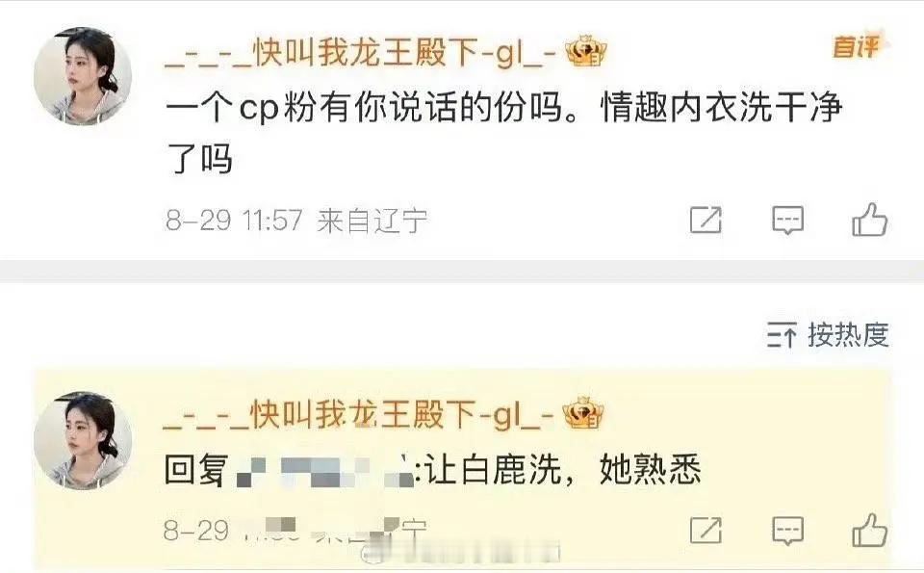This screenshot has width=924, height=573.
Task: Tap crown badge beside the reply's username
Action: click(583, 413)
